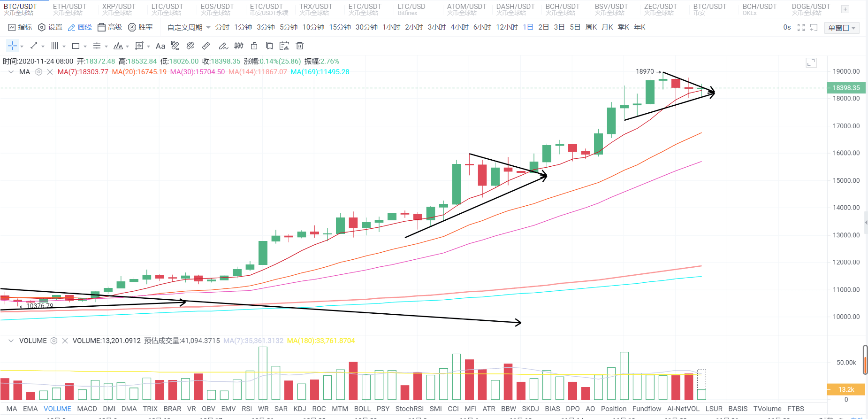Collapse the VOLUME indicator panel chevron
This screenshot has width=868, height=419.
11,341
